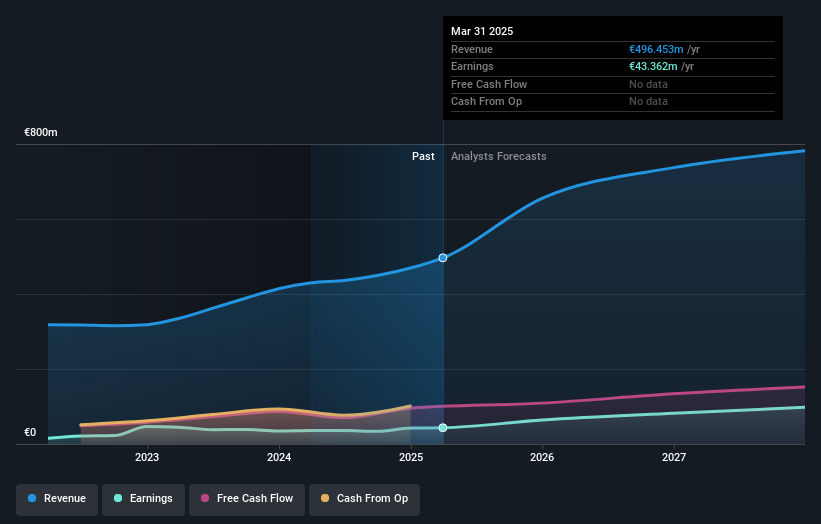The height and width of the screenshot is (524, 821).
Task: Click the 2025 x-axis label
Action: point(411,458)
